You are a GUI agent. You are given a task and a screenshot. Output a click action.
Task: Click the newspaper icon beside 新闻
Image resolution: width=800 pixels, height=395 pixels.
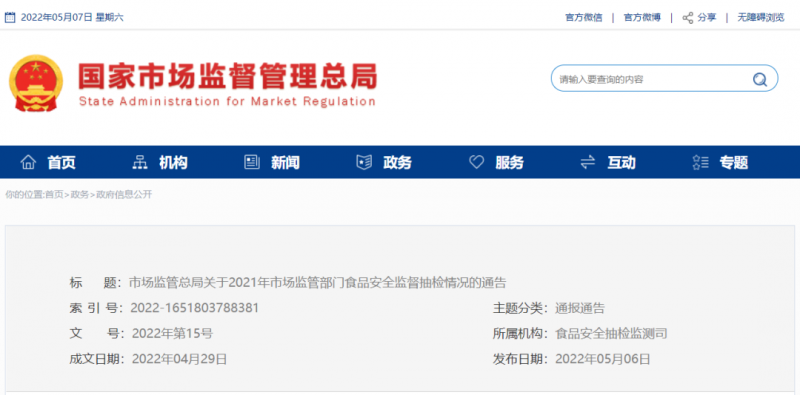click(x=252, y=162)
